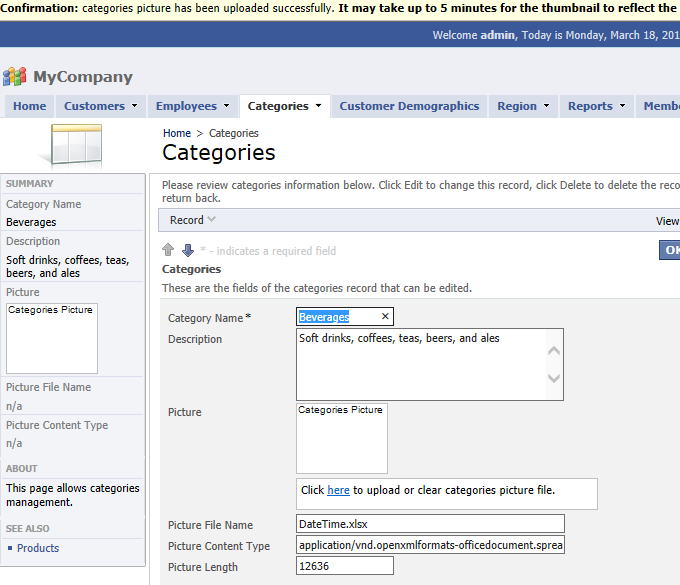Click the Picture File Name input field
680x585 pixels.
click(x=430, y=523)
